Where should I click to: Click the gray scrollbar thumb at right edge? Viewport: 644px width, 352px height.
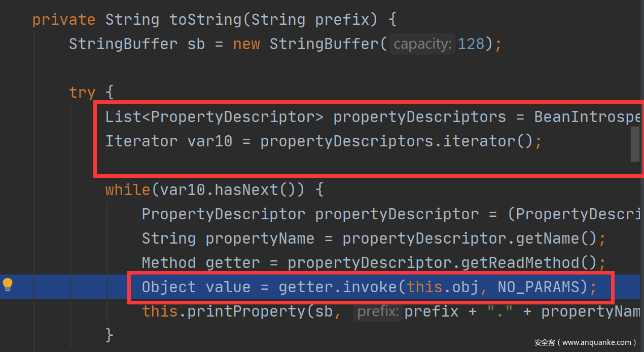pyautogui.click(x=634, y=144)
